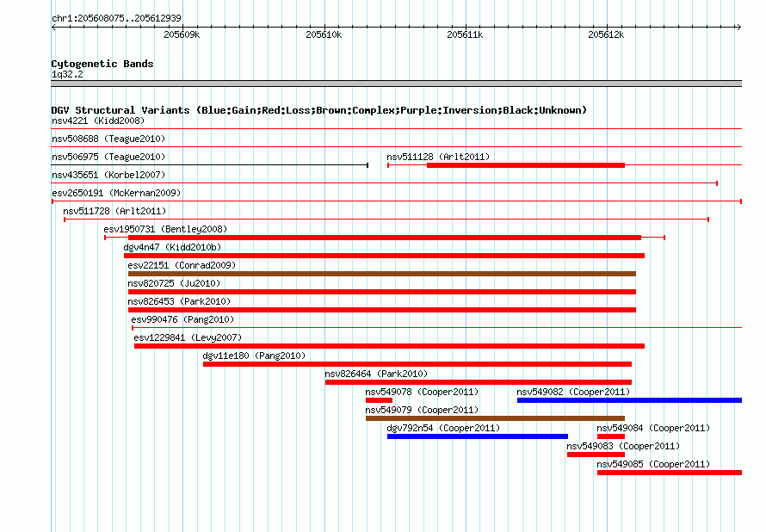Open nsv435651 (Korbel2007) label
This screenshot has height=532, width=766.
click(x=108, y=175)
